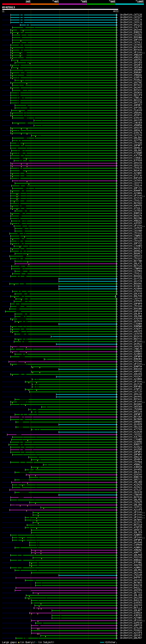Click the purple ~60% identity legend segment
Image resolution: width=146 pixels, height=644 pixels.
(73, 4)
